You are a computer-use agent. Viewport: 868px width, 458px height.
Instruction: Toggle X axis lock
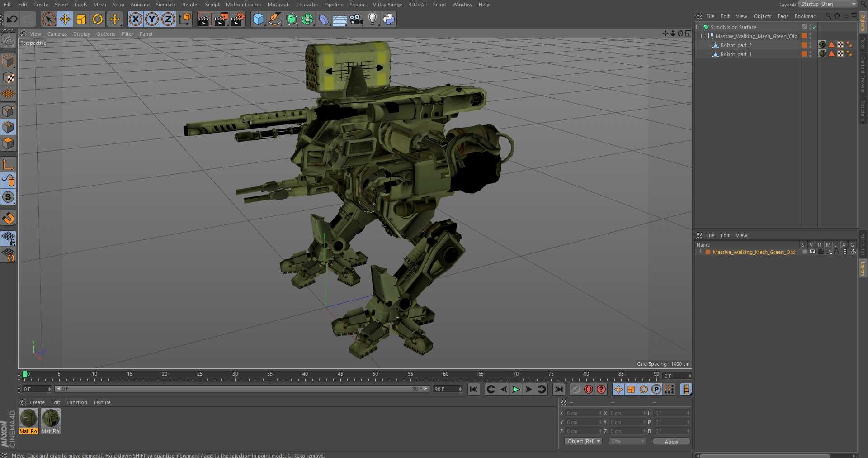coord(135,19)
